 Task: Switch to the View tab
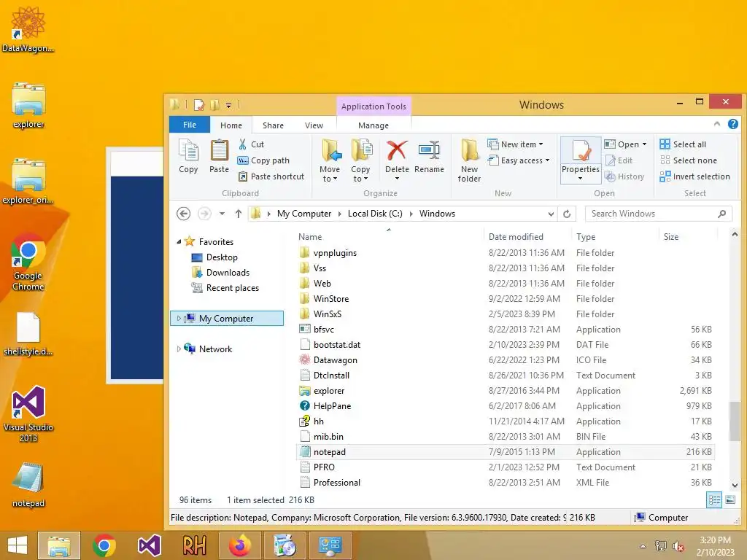[x=314, y=125]
